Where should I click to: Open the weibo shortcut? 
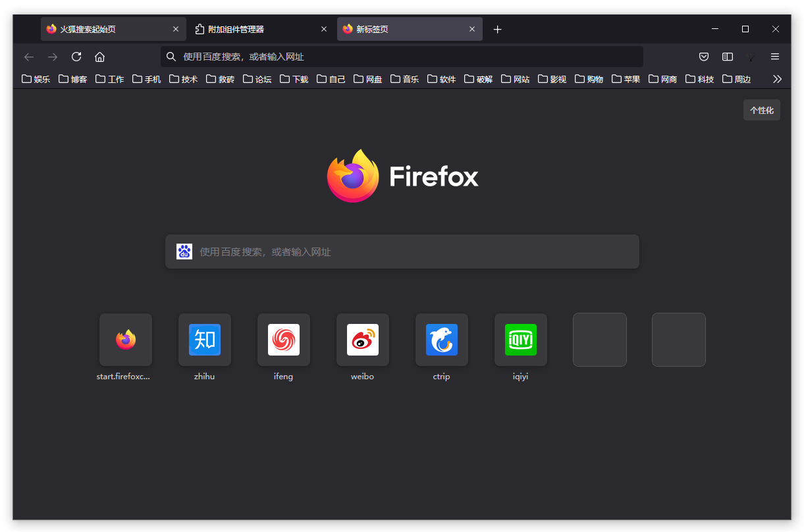click(363, 340)
